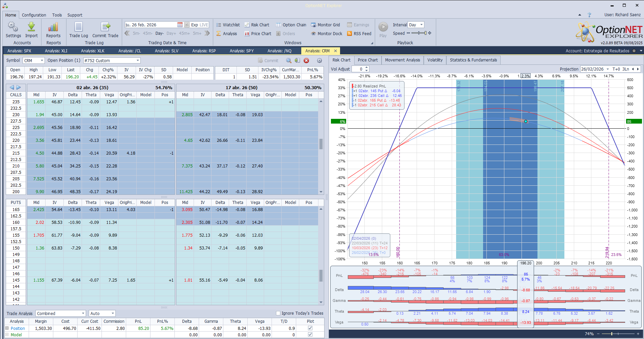This screenshot has width=644, height=339.
Task: Click the red cancel icon in position toolbar
Action: [x=306, y=60]
